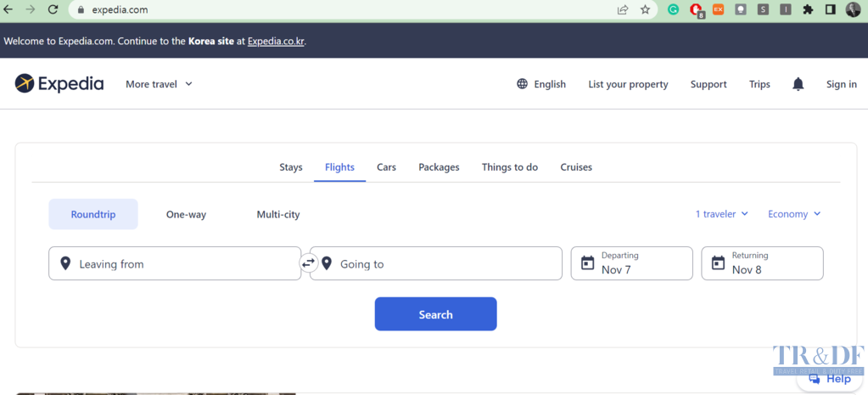868x395 pixels.
Task: Toggle the browser side panel icon
Action: coord(831,9)
